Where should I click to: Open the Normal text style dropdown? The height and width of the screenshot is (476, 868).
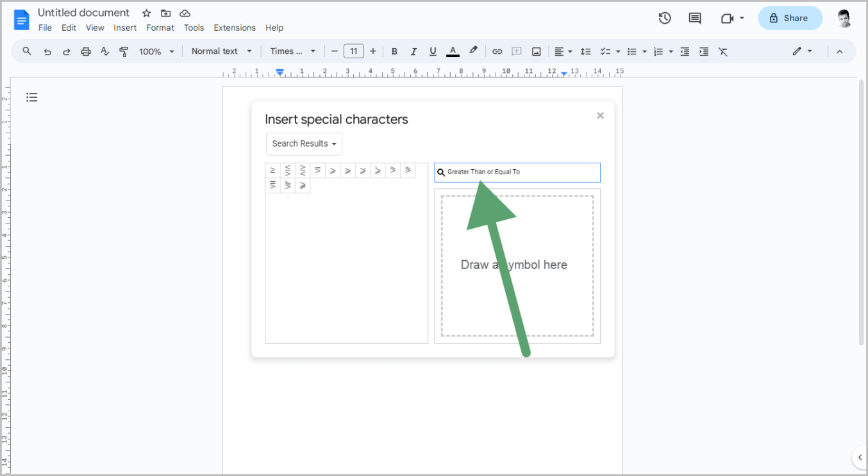click(x=222, y=51)
